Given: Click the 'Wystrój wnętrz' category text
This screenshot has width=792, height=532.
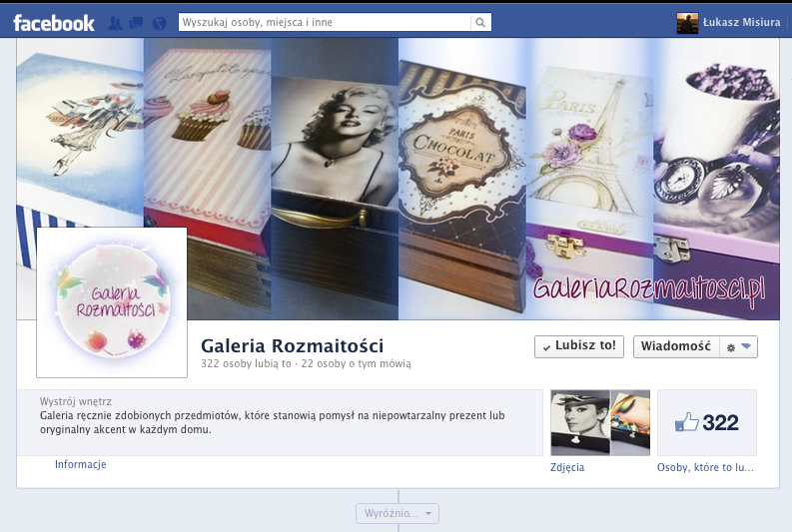Looking at the screenshot, I should [x=76, y=402].
